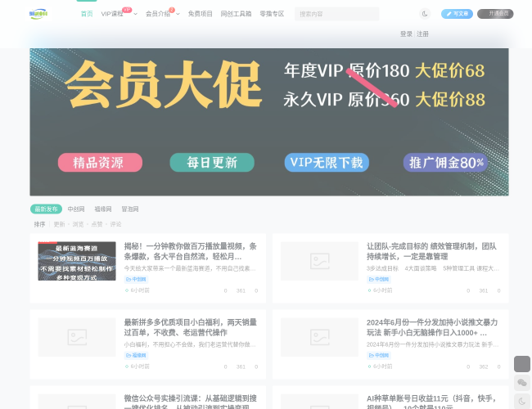
Task: Open 网创工具箱 in navigation
Action: [x=236, y=14]
